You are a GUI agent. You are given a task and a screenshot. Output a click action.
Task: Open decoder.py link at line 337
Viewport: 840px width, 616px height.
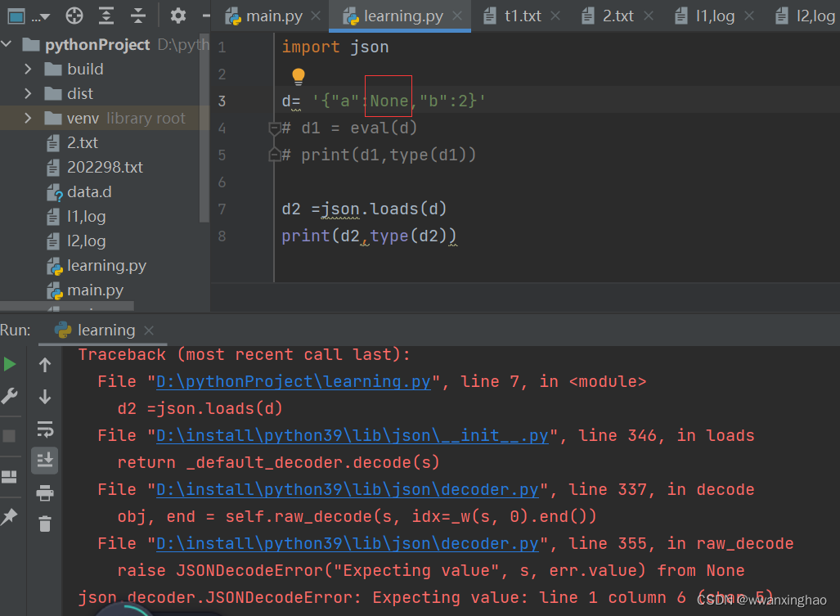347,489
